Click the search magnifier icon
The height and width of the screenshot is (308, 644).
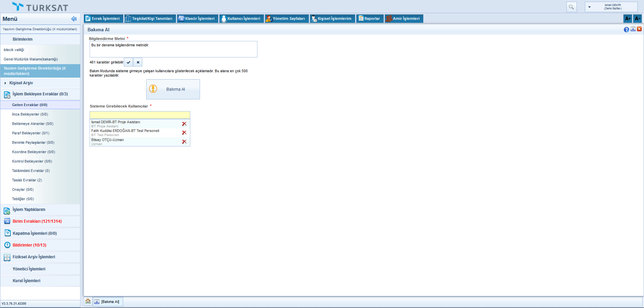coord(571,7)
